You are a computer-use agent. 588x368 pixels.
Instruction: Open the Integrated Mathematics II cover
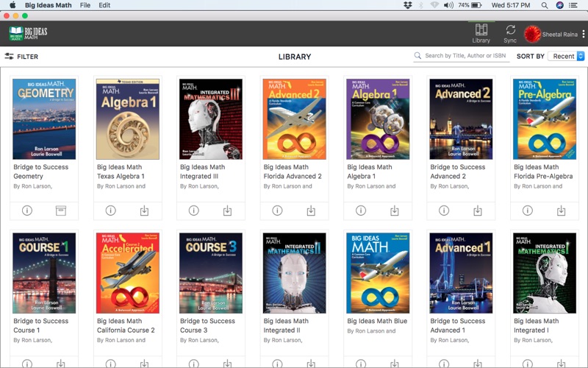click(295, 273)
